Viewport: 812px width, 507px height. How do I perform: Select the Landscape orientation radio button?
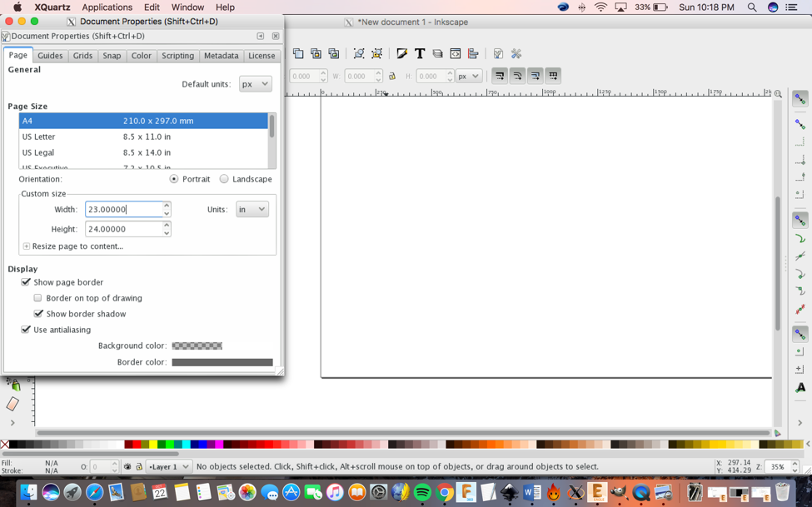coord(224,179)
